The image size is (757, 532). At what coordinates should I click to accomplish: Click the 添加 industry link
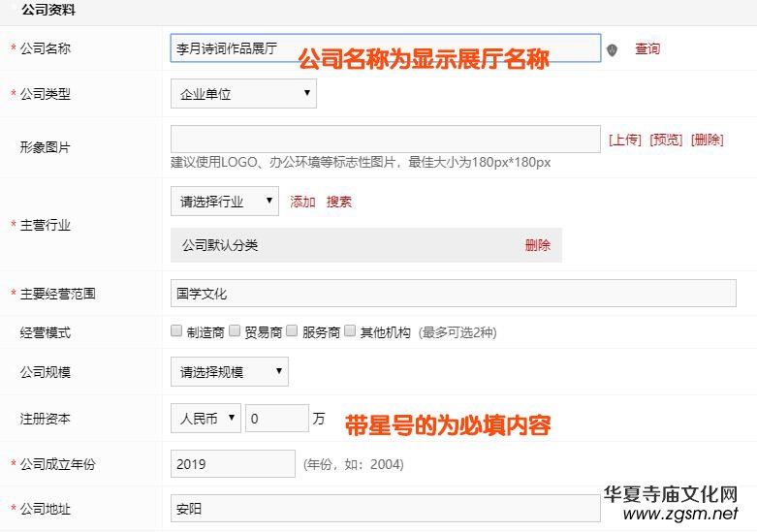click(x=303, y=202)
